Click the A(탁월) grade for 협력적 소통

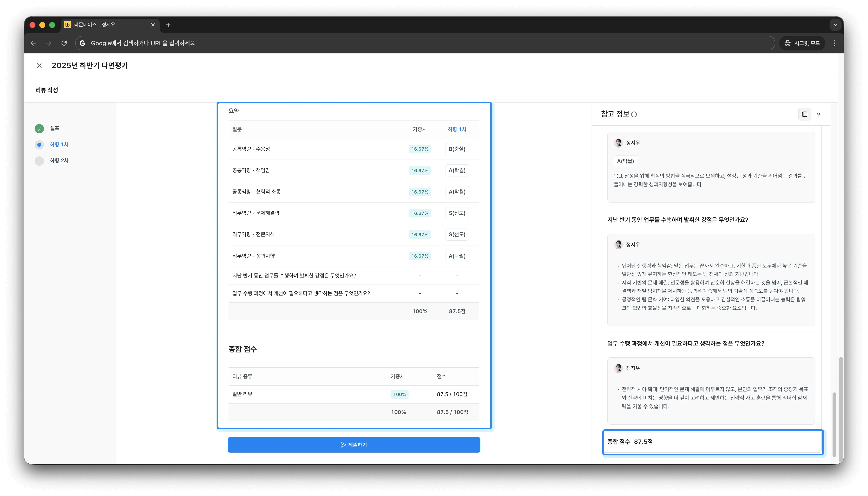[457, 192]
